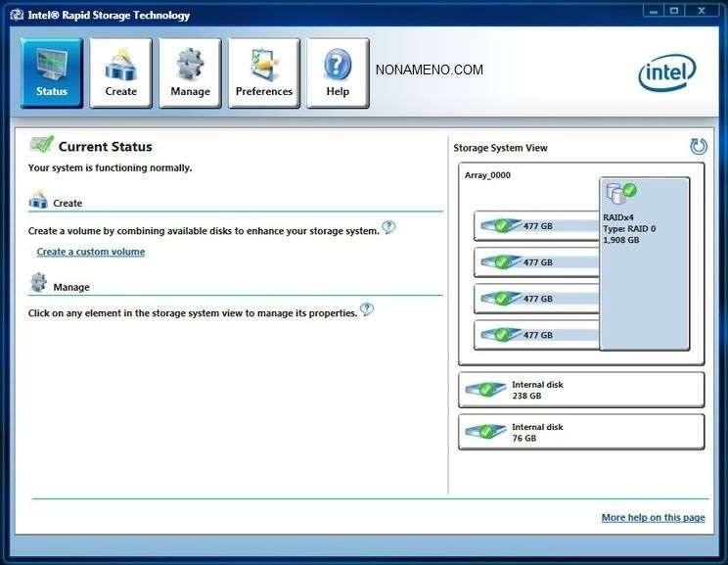Click the help icon next to Create description
The image size is (728, 565).
[x=388, y=228]
